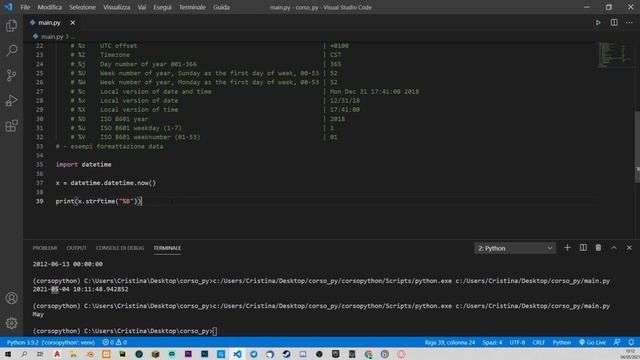Open the Windows Start menu
Image resolution: width=640 pixels, height=360 pixels.
pyautogui.click(x=8, y=354)
